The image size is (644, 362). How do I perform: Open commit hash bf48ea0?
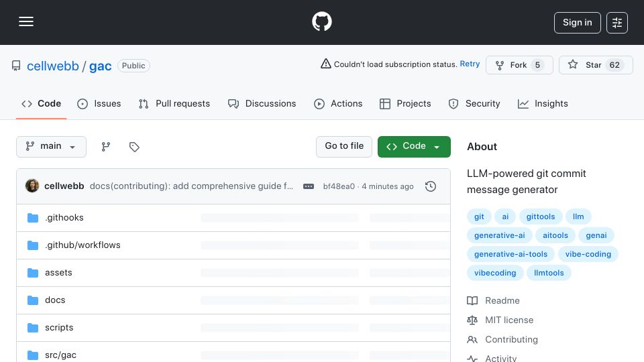[x=339, y=186]
